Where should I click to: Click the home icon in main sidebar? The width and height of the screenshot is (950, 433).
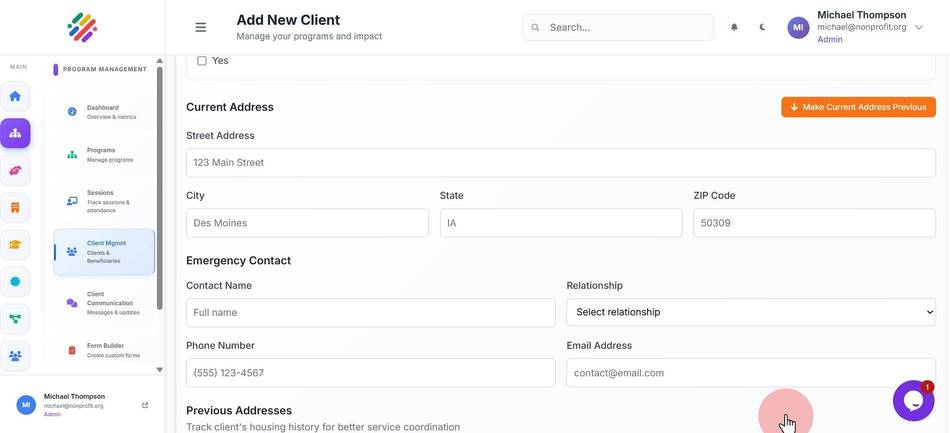15,96
